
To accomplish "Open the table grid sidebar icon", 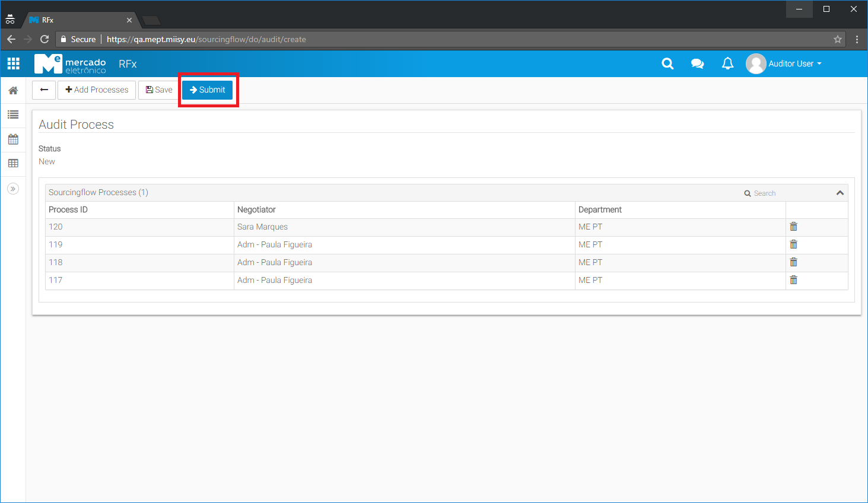I will point(13,163).
